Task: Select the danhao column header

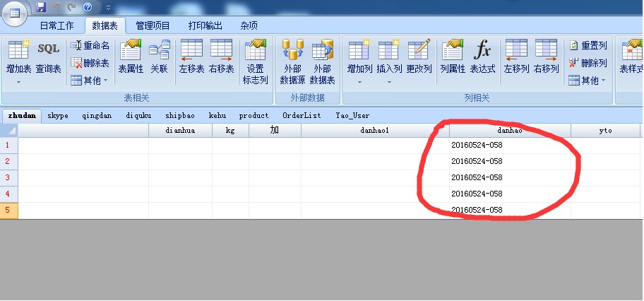Action: pyautogui.click(x=509, y=131)
